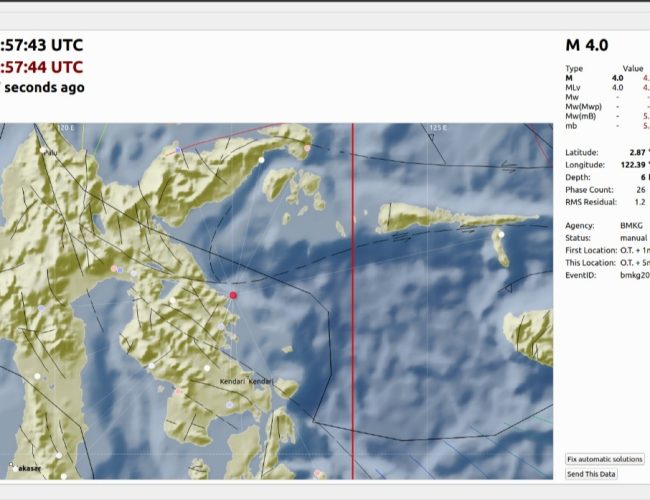Click the RMS Residual value 1.2
This screenshot has width=650, height=500.
point(640,202)
